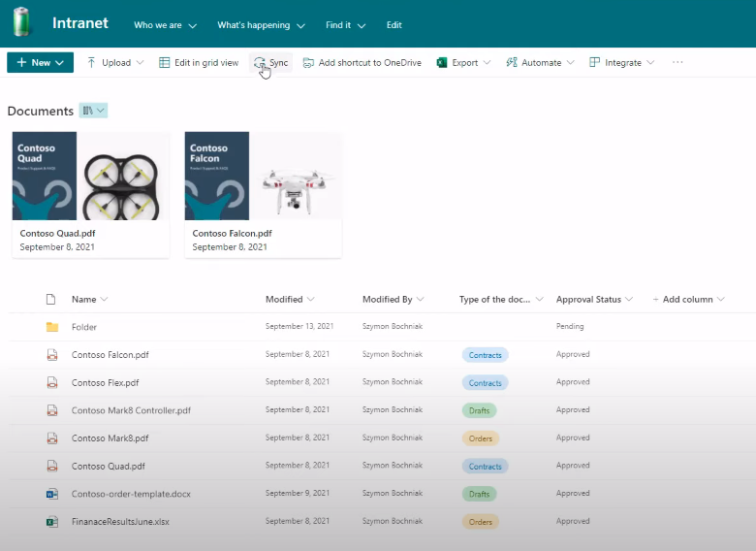
Task: Click the Excel Export icon
Action: 442,63
